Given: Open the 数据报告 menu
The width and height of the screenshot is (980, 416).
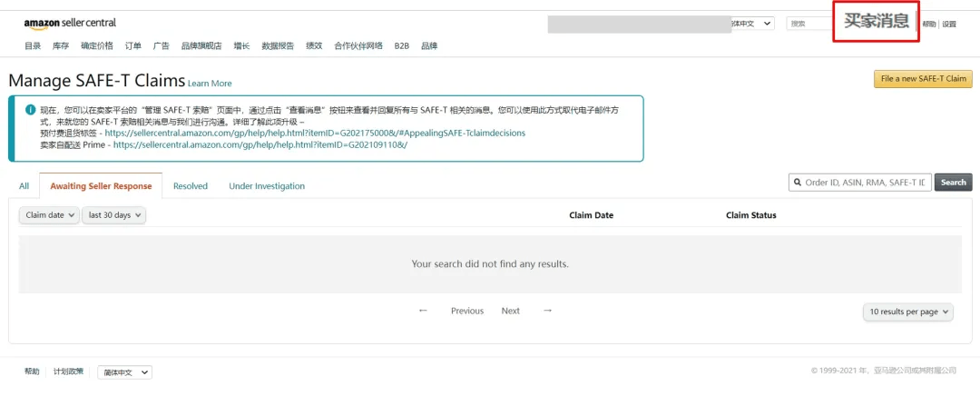Looking at the screenshot, I should coord(278,45).
